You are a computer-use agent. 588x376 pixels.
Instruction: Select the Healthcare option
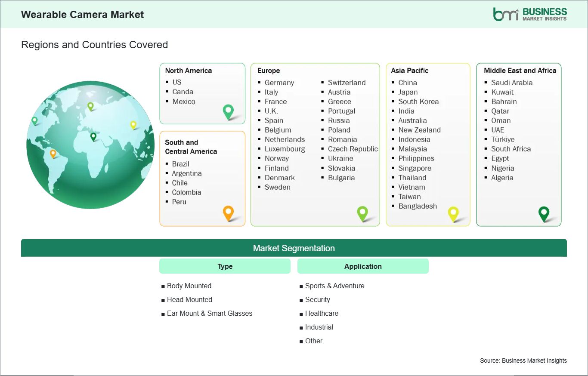coord(322,313)
